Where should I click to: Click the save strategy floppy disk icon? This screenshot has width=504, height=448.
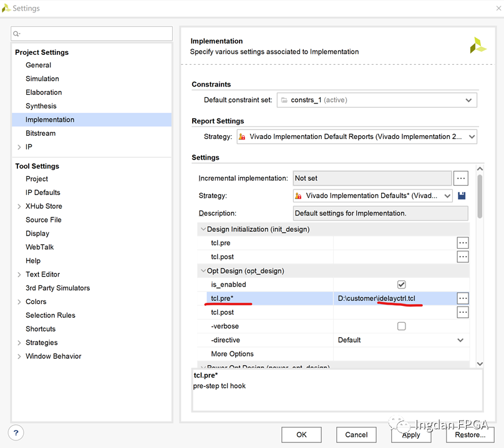click(462, 196)
